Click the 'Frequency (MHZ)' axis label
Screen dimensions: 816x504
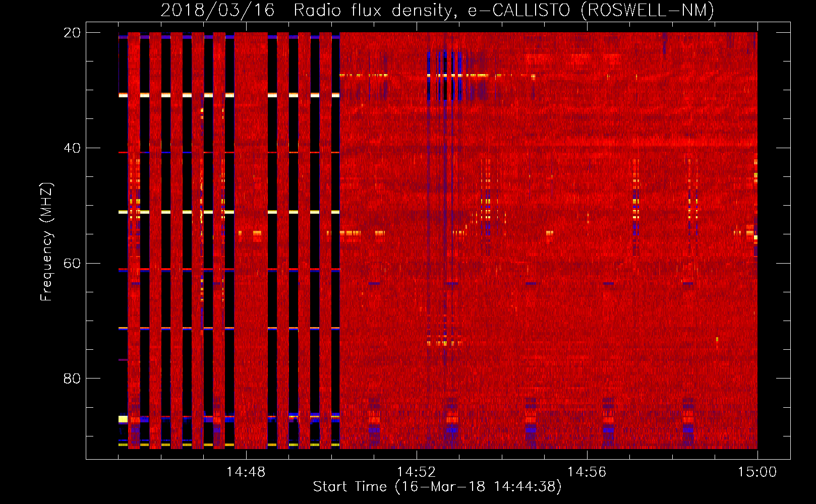(46, 242)
